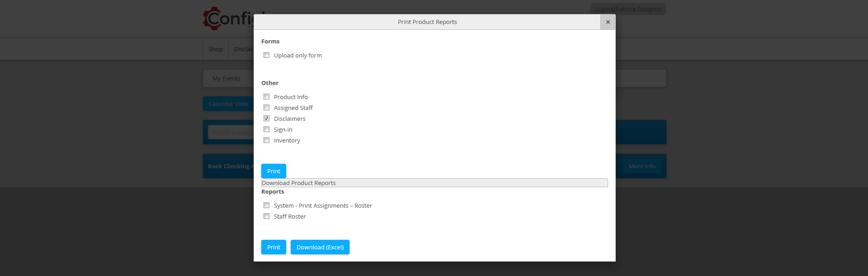Uncheck the Disclaimers checkbox
The image size is (868, 276).
[267, 119]
